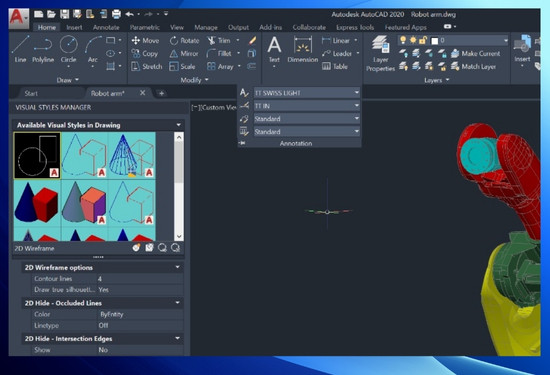Viewport: 550px width, 375px height.
Task: Expand the Draw panel
Action: tap(68, 80)
